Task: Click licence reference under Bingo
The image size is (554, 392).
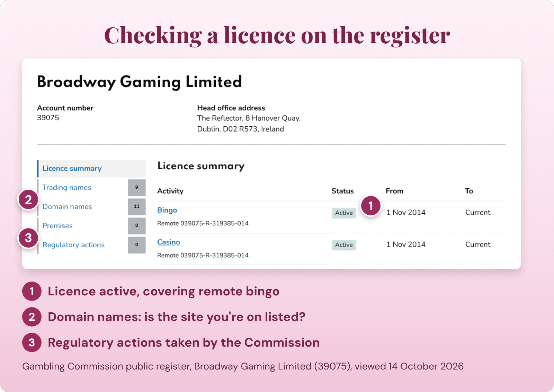Action: [x=203, y=223]
